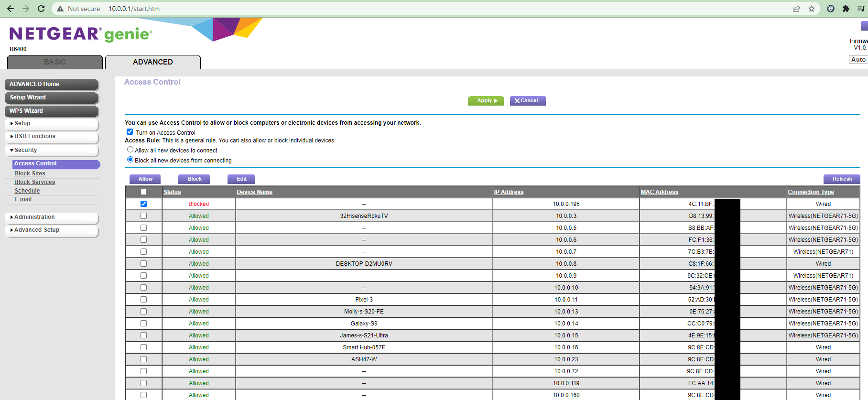Click the Allow button above table
This screenshot has height=400, width=868.
tap(145, 179)
